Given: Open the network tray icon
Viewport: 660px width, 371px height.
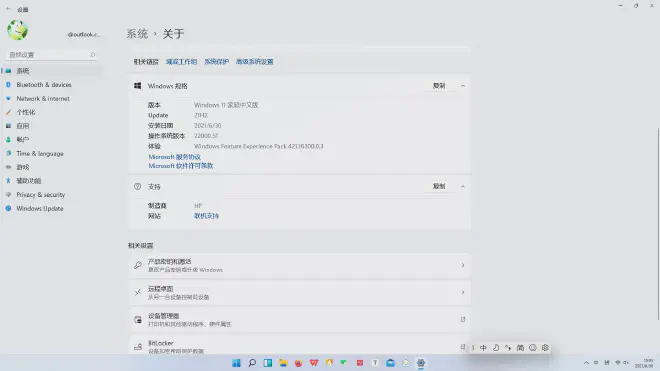Looking at the screenshot, I should 617,363.
